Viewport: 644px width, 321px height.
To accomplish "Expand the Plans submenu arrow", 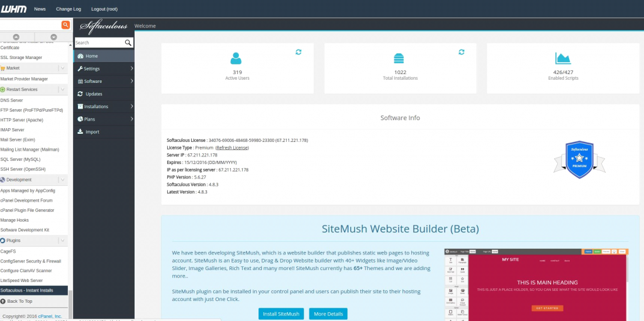I will (132, 119).
